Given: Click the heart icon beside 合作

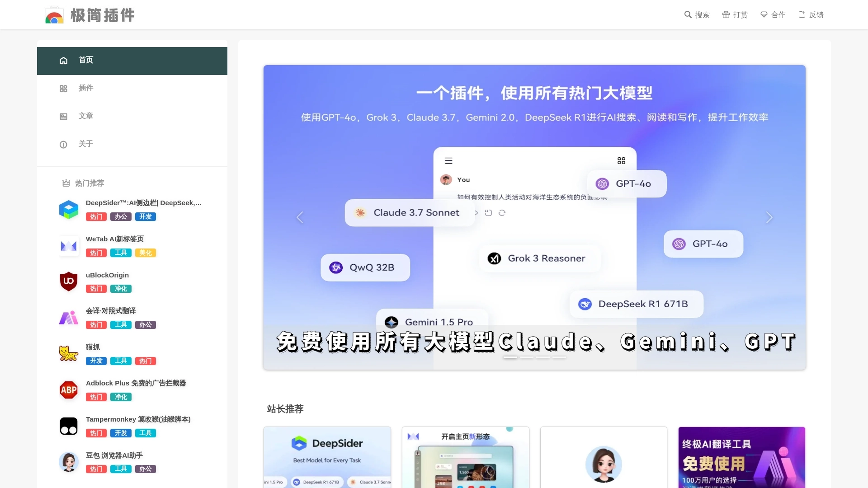Looking at the screenshot, I should tap(764, 14).
